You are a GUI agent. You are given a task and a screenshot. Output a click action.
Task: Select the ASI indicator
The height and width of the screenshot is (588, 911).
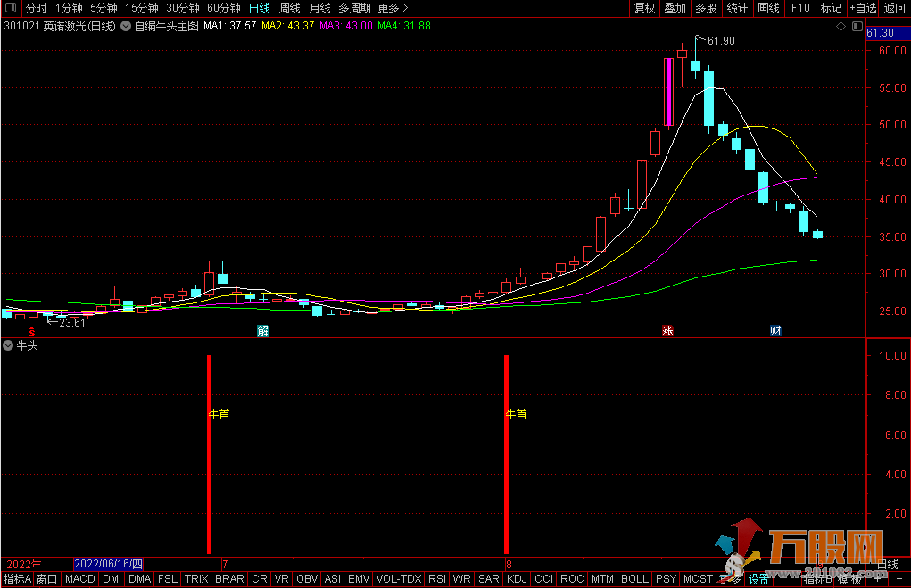(333, 579)
